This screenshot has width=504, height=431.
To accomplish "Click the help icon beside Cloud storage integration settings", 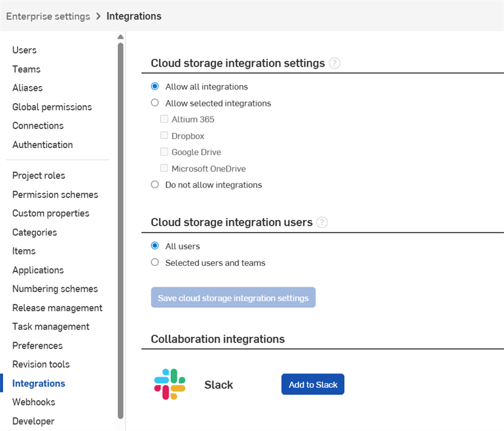I will coord(335,64).
